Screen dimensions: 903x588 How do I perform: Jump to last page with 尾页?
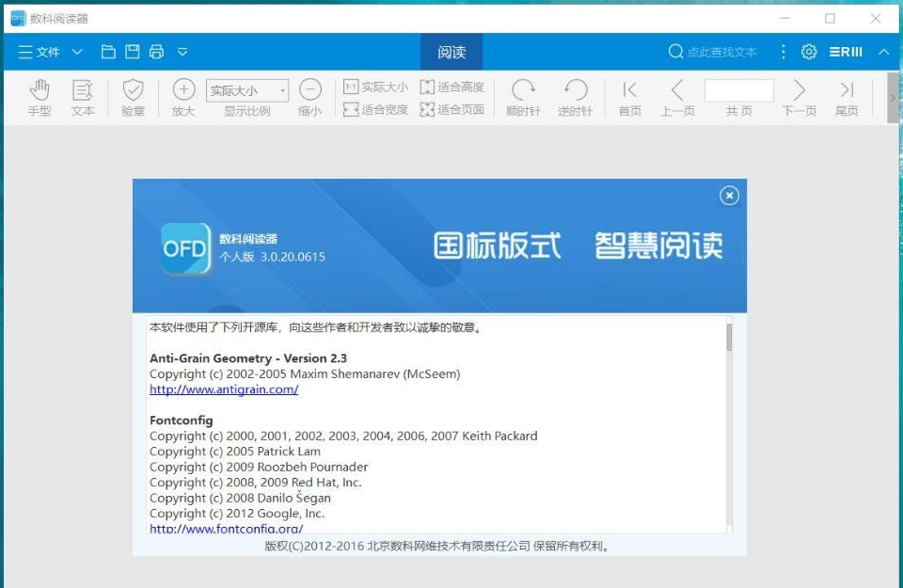coord(847,98)
